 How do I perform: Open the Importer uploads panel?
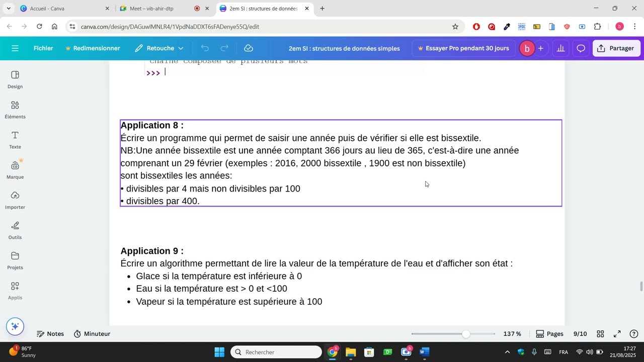point(15,200)
